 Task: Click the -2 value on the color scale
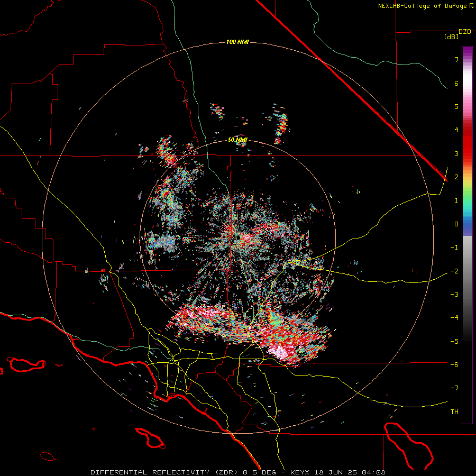(x=454, y=271)
